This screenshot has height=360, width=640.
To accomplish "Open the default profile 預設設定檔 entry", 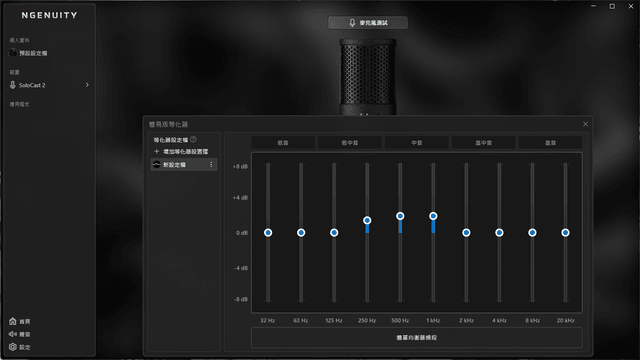I will [29, 53].
